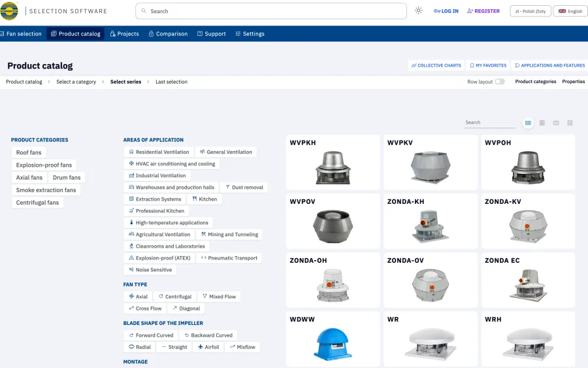Switch to Product categories tab

536,82
